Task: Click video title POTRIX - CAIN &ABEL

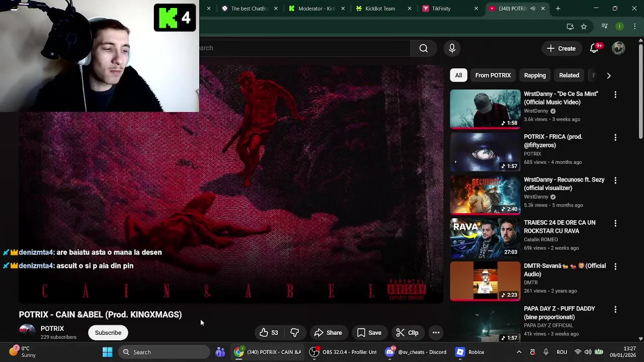Action: [100, 315]
